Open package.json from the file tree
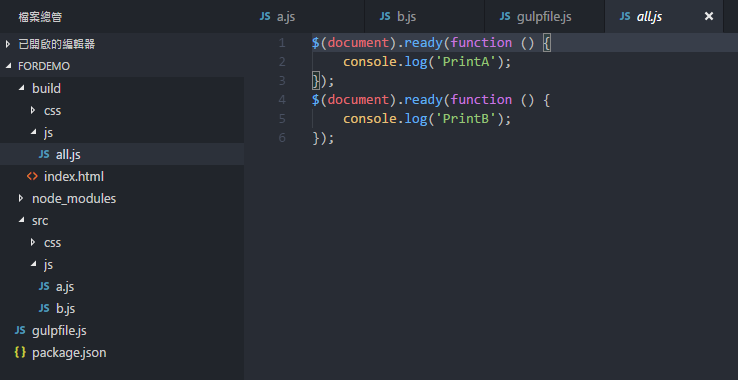 69,353
